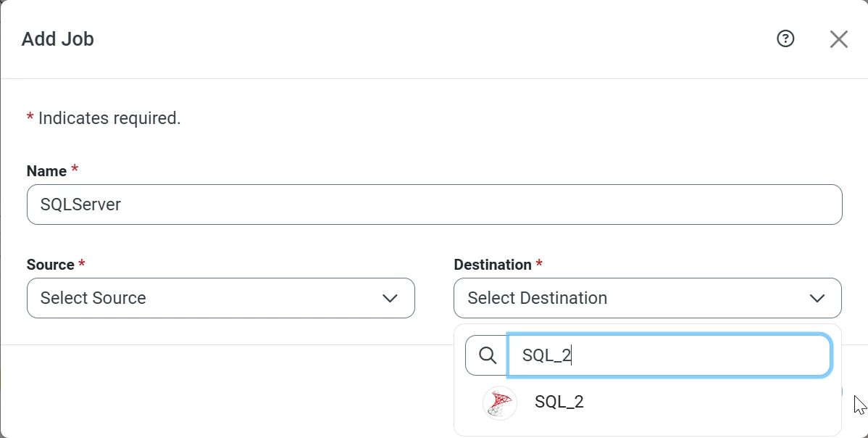Click the asterisk before 'Indicates required'

point(30,118)
